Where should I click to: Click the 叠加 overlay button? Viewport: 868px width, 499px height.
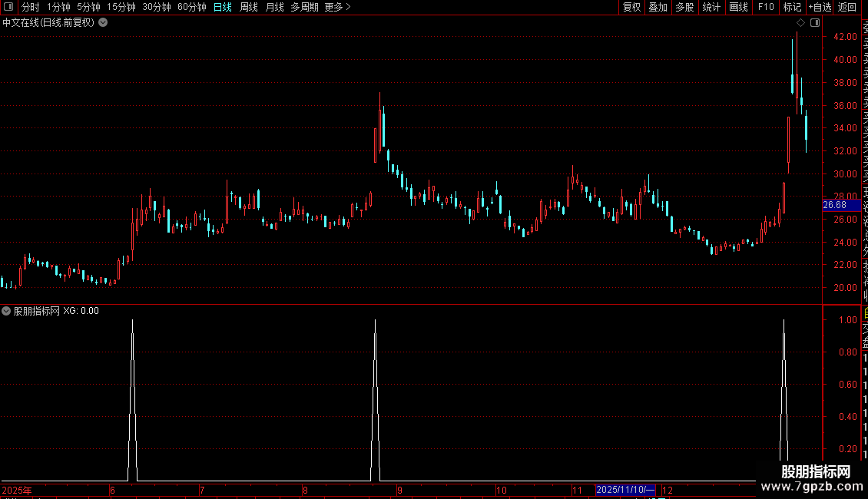(x=658, y=7)
